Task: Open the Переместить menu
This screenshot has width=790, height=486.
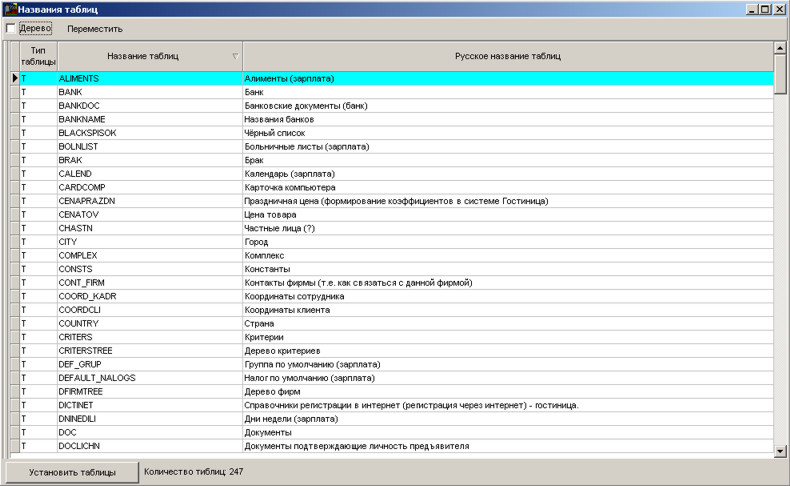Action: tap(95, 29)
